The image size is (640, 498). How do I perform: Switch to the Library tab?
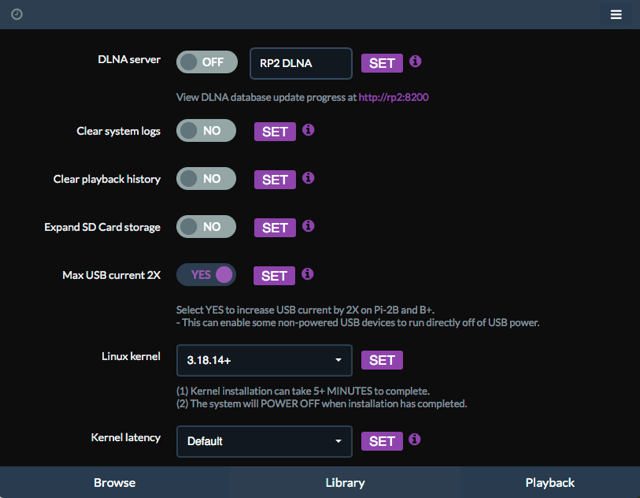pyautogui.click(x=345, y=482)
